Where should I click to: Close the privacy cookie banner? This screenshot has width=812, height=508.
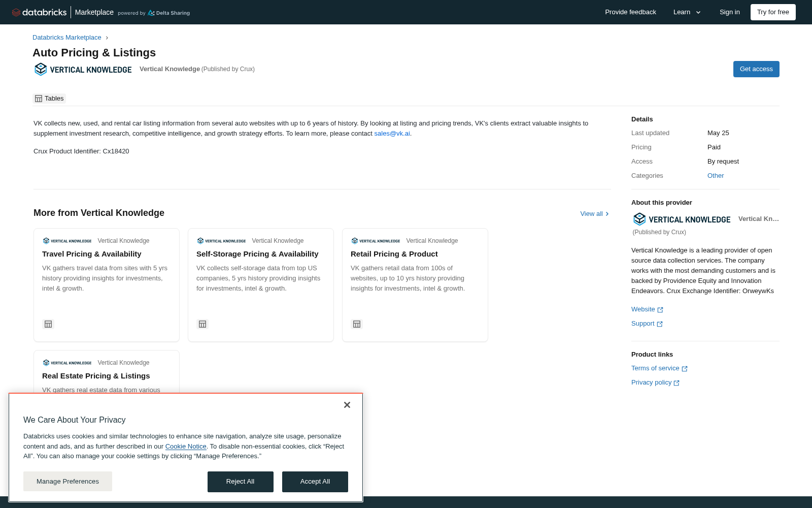point(347,405)
